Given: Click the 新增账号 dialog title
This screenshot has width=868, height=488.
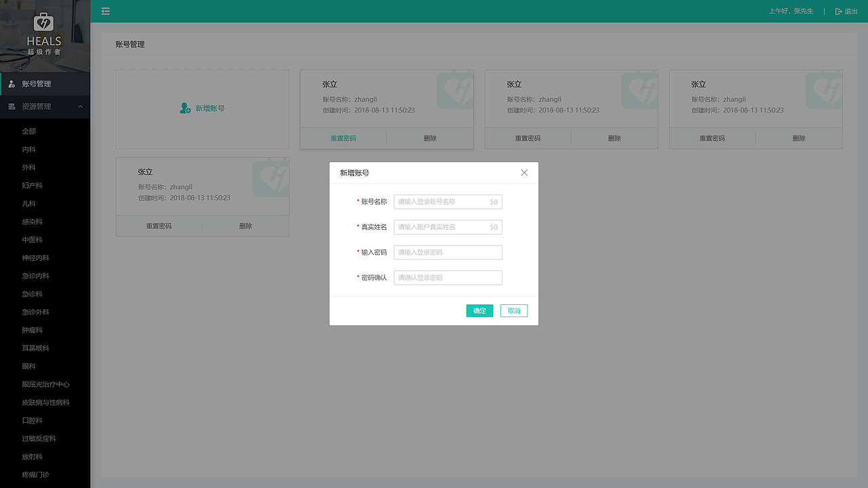Looking at the screenshot, I should click(355, 173).
